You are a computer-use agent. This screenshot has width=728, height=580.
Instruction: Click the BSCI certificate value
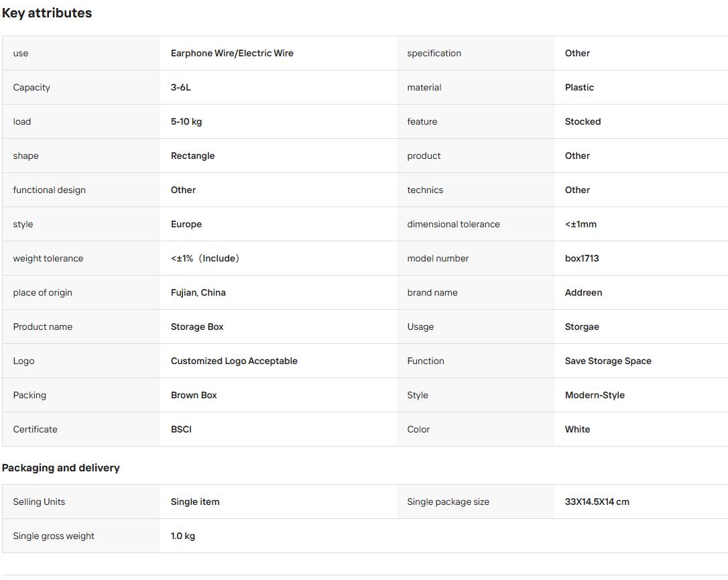pyautogui.click(x=181, y=430)
